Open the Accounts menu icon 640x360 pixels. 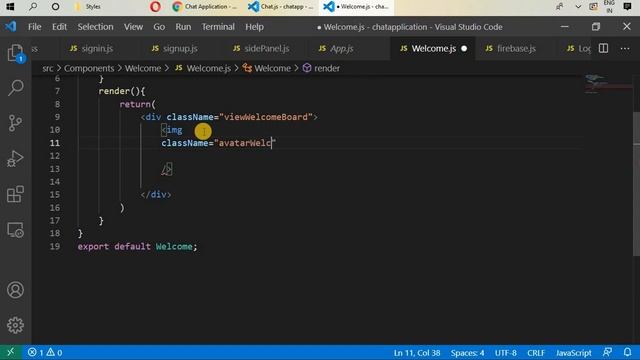click(16, 290)
